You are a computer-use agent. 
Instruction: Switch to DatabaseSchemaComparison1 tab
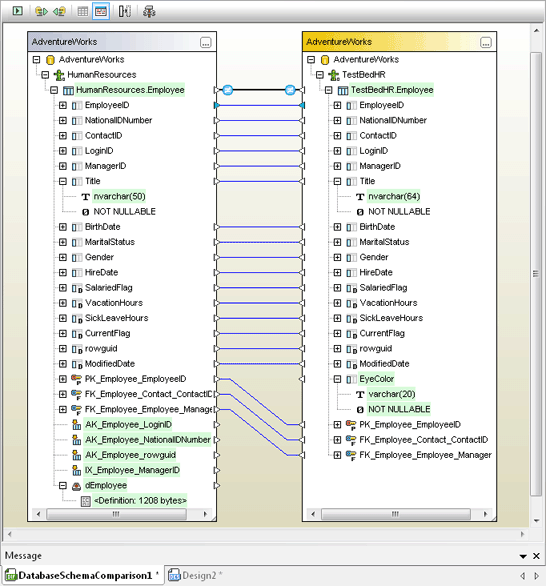pos(83,576)
